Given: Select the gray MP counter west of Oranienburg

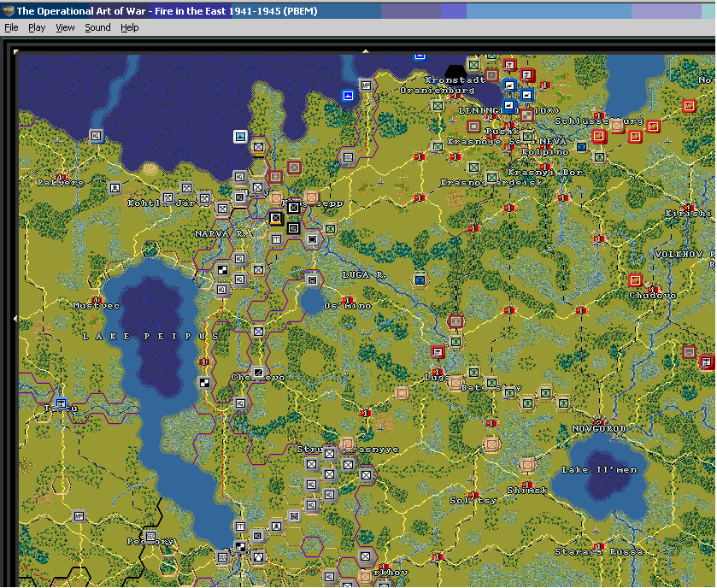Looking at the screenshot, I should point(366,85).
